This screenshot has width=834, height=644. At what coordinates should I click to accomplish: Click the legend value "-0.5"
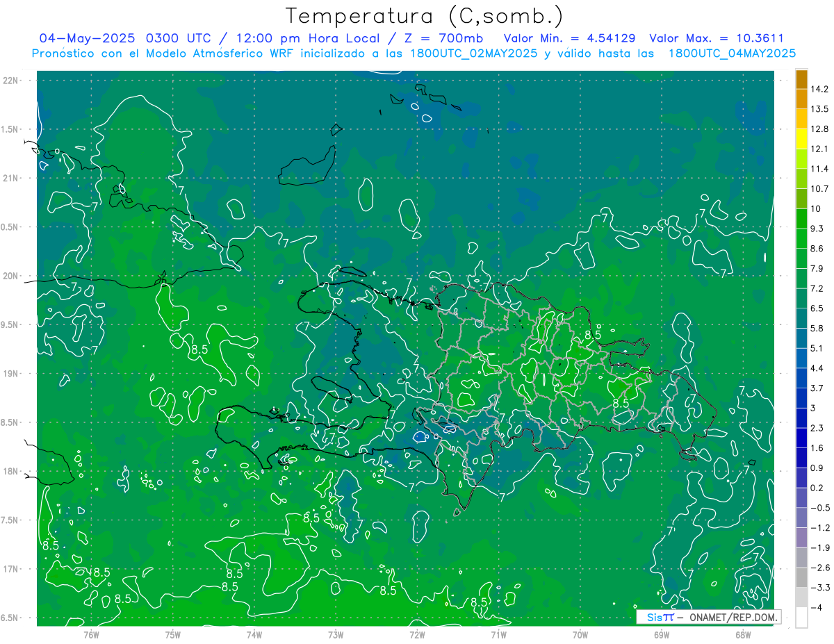point(820,508)
